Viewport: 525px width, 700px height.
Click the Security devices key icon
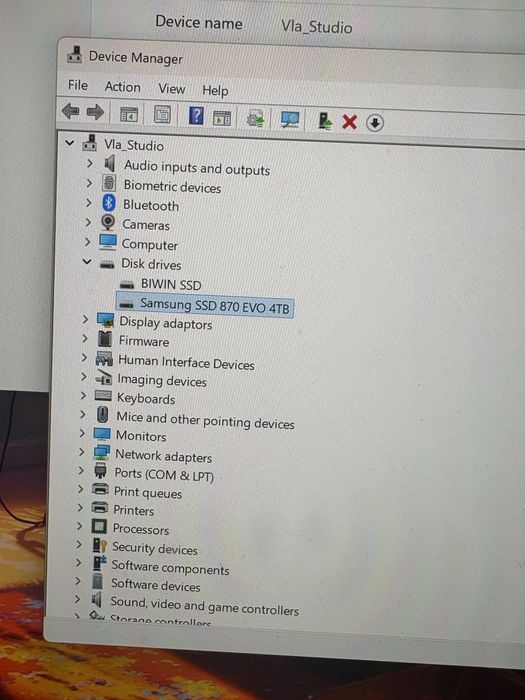99,546
